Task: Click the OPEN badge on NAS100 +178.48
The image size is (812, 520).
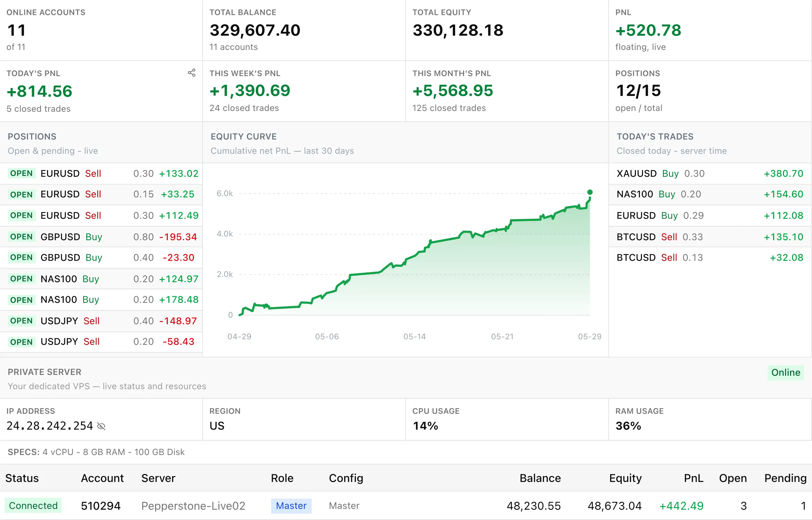Action: (21, 300)
